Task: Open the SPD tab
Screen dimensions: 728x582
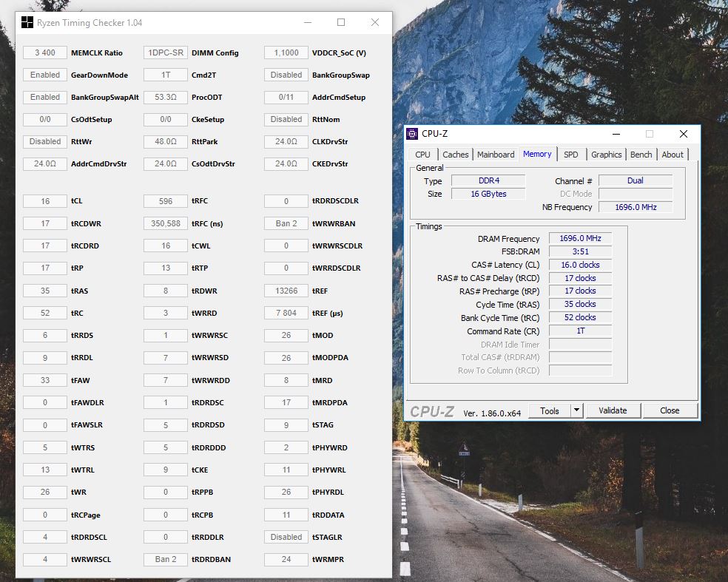Action: click(571, 155)
